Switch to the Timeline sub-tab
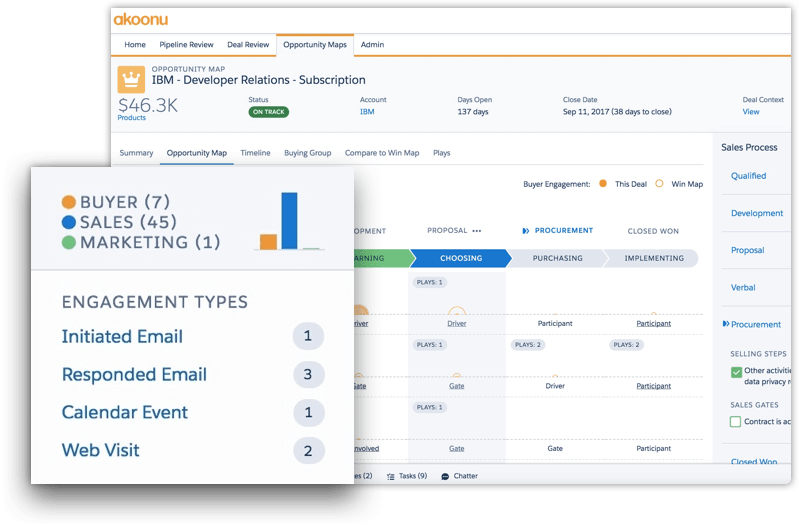This screenshot has height=527, width=799. [x=255, y=153]
